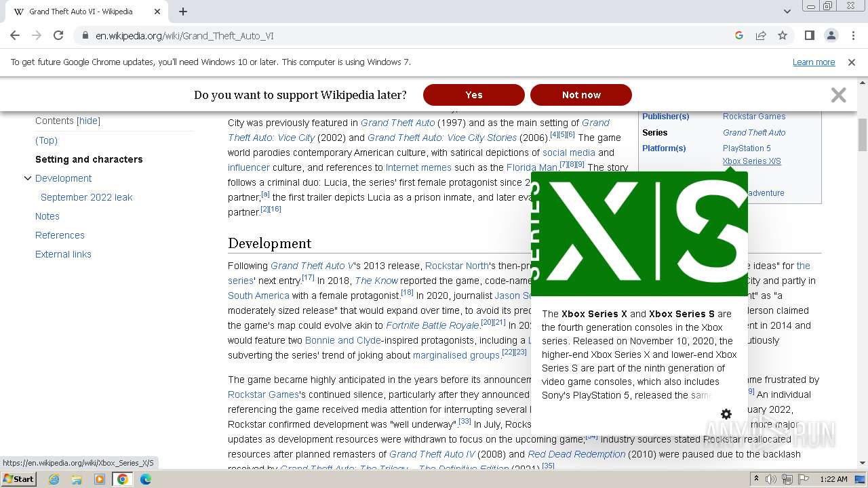Reload the page with the refresh icon
868x488 pixels.
pyautogui.click(x=58, y=35)
